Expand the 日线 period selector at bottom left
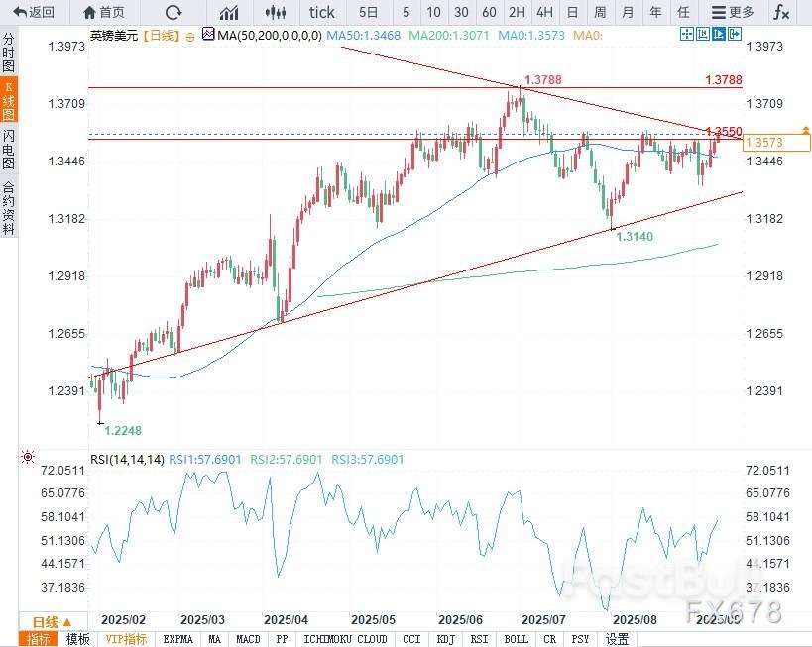This screenshot has height=647, width=812. pyautogui.click(x=52, y=622)
